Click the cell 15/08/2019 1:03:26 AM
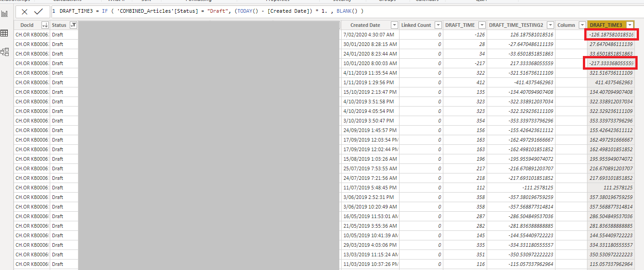Viewport: 644px width, 270px height. (x=370, y=159)
